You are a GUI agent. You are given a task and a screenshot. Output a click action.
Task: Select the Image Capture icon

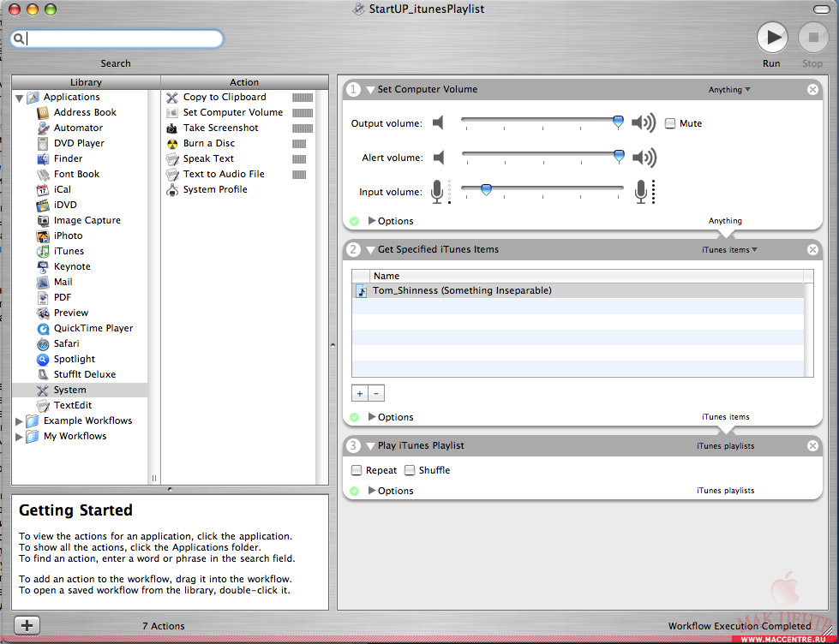click(x=43, y=221)
